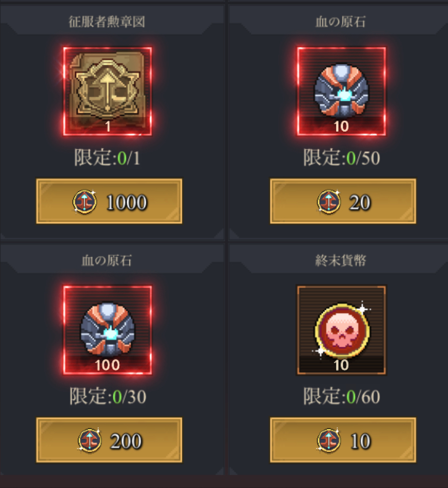The width and height of the screenshot is (448, 488).
Task: Click the 限定:0/1 purchase limit text
Action: click(107, 157)
